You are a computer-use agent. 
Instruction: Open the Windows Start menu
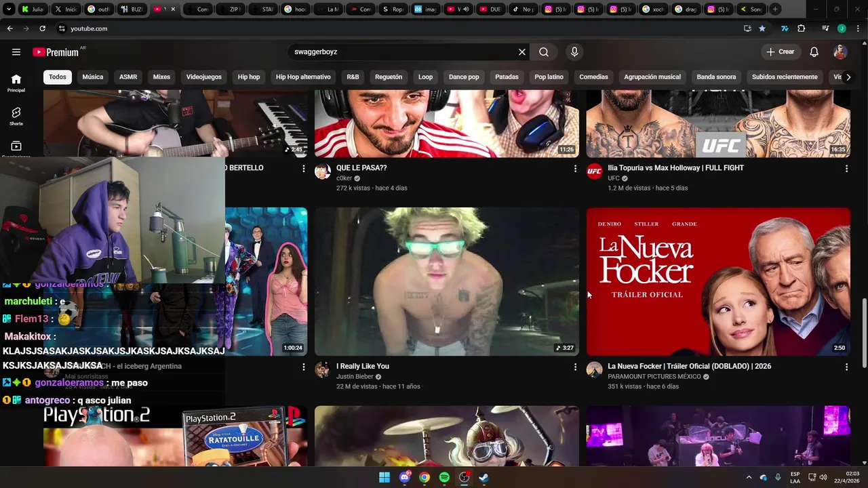tap(384, 477)
